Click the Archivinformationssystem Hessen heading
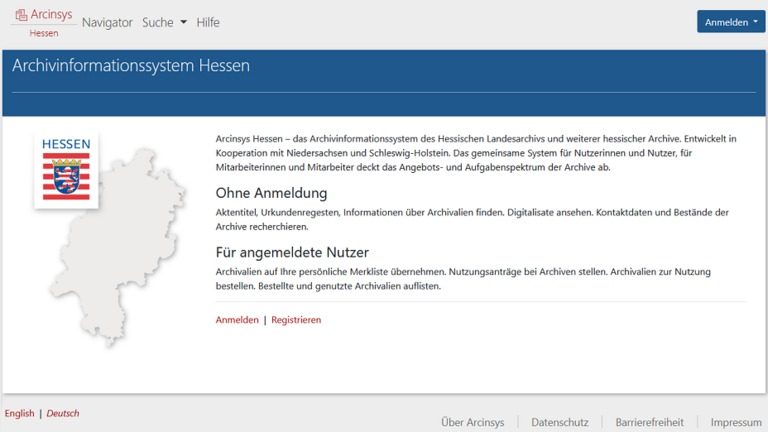The image size is (768, 432). (131, 66)
